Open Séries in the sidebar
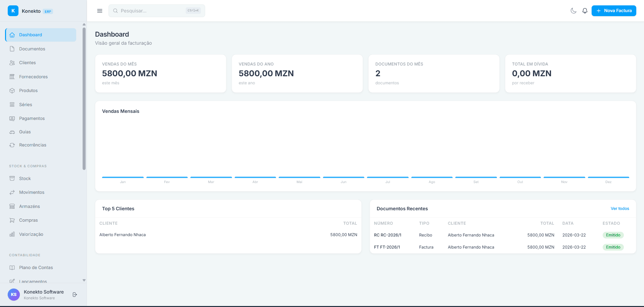The height and width of the screenshot is (307, 644). (41, 104)
